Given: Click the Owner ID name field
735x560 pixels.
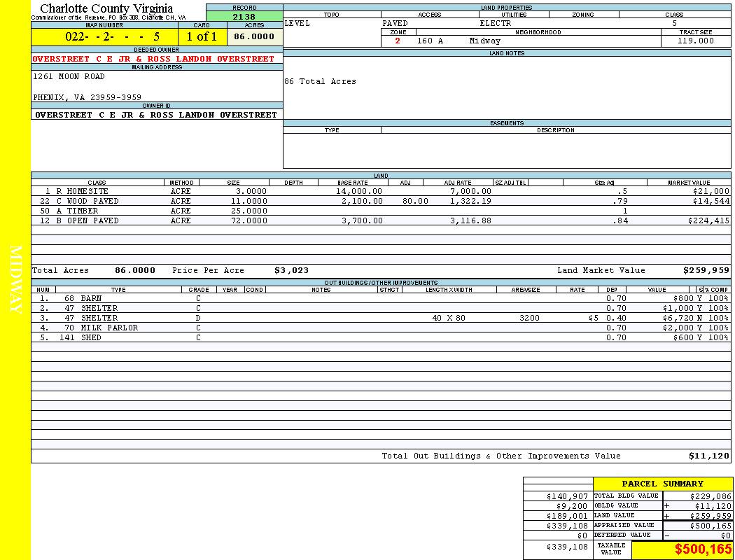Looking at the screenshot, I should point(156,115).
